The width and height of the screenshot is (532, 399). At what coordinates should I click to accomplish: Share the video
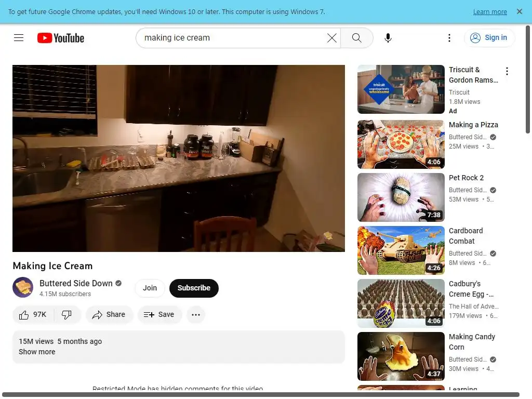click(109, 314)
